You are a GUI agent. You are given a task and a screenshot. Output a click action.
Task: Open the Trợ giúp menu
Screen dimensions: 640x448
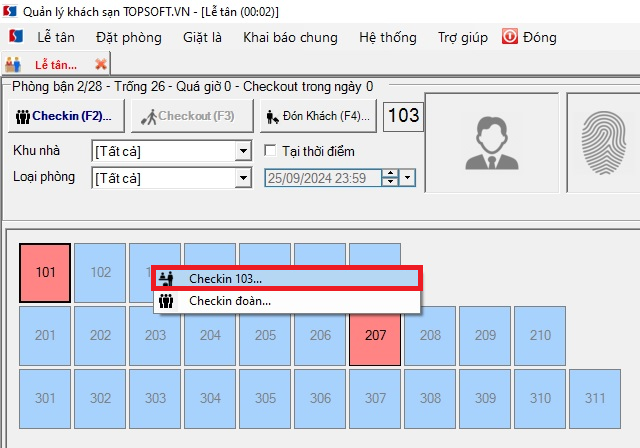pyautogui.click(x=462, y=37)
